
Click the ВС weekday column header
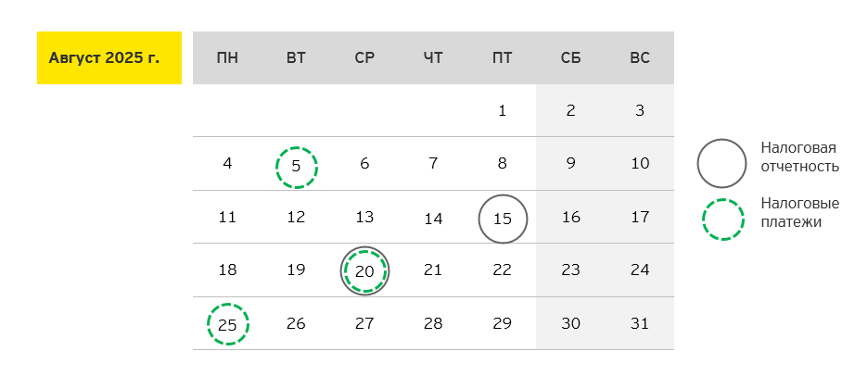click(640, 58)
